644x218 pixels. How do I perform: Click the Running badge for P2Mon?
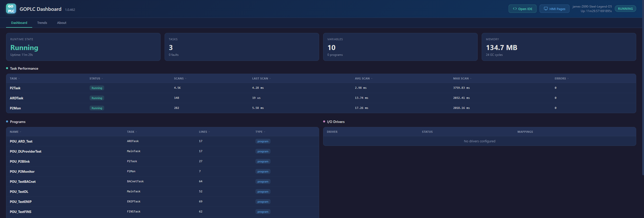tap(97, 108)
